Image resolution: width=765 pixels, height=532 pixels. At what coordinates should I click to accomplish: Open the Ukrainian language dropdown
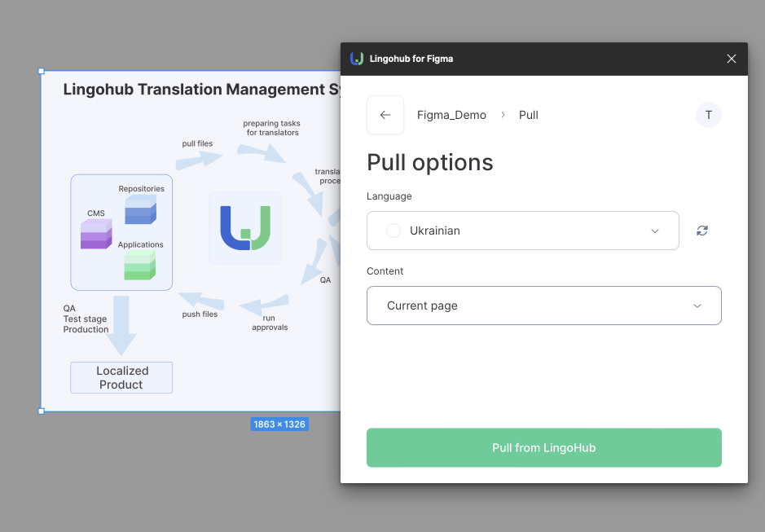click(522, 231)
